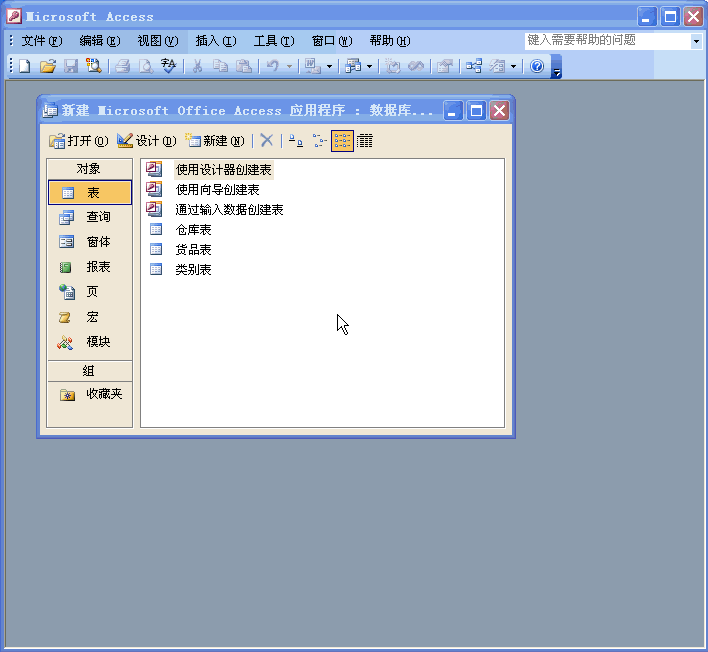The width and height of the screenshot is (708, 652).
Task: Click the 打开(O) button in database window
Action: pos(79,141)
